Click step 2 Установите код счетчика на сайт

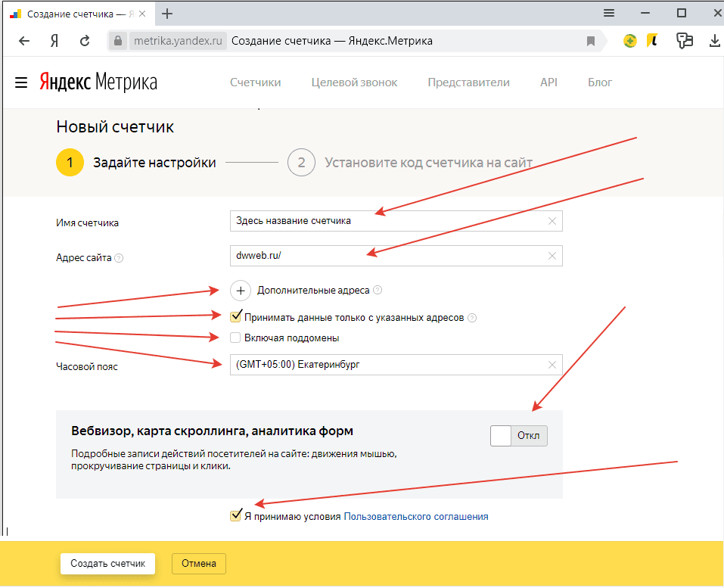coord(410,163)
